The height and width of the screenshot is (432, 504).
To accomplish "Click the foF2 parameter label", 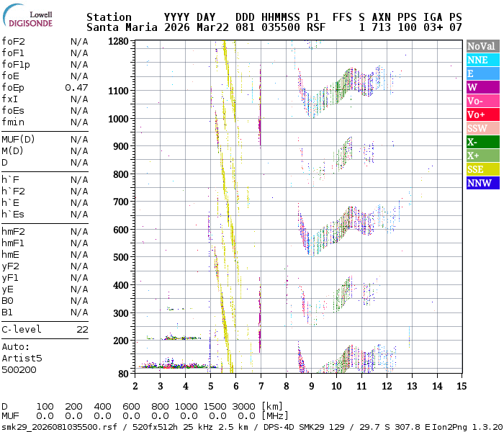I will [x=13, y=42].
